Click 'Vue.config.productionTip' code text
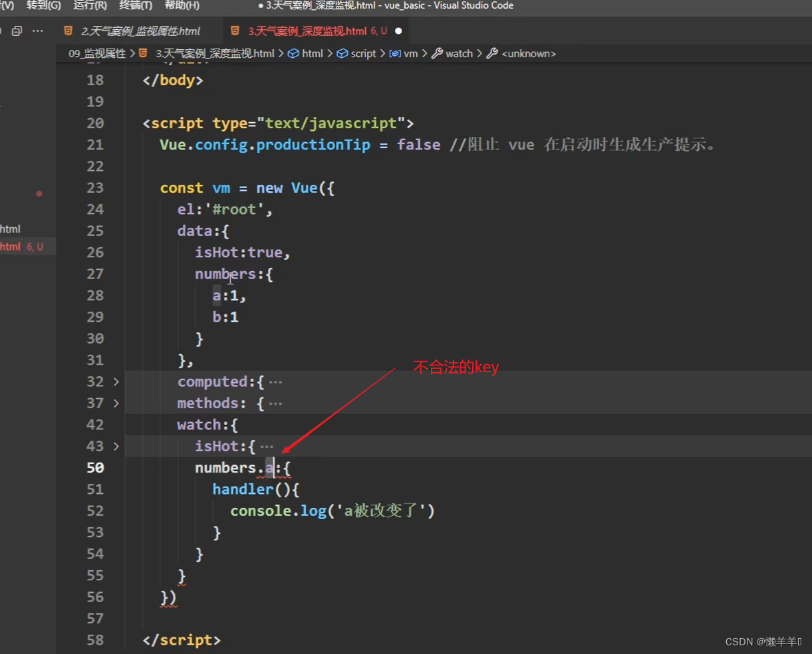Image resolution: width=812 pixels, height=654 pixels. (265, 145)
